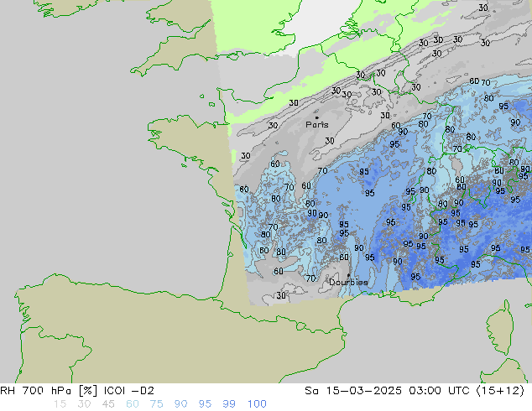
Task: Click the 70 contour label left of Dourbies
Action: pyautogui.click(x=310, y=278)
